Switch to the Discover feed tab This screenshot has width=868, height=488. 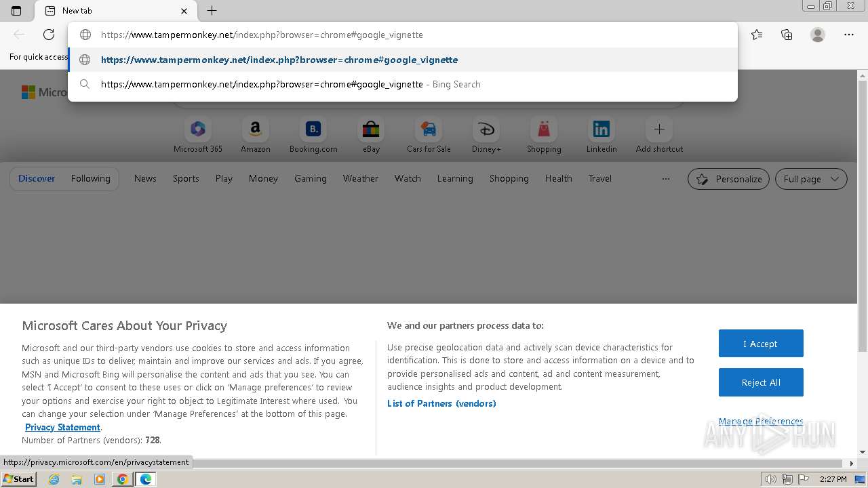coord(37,178)
